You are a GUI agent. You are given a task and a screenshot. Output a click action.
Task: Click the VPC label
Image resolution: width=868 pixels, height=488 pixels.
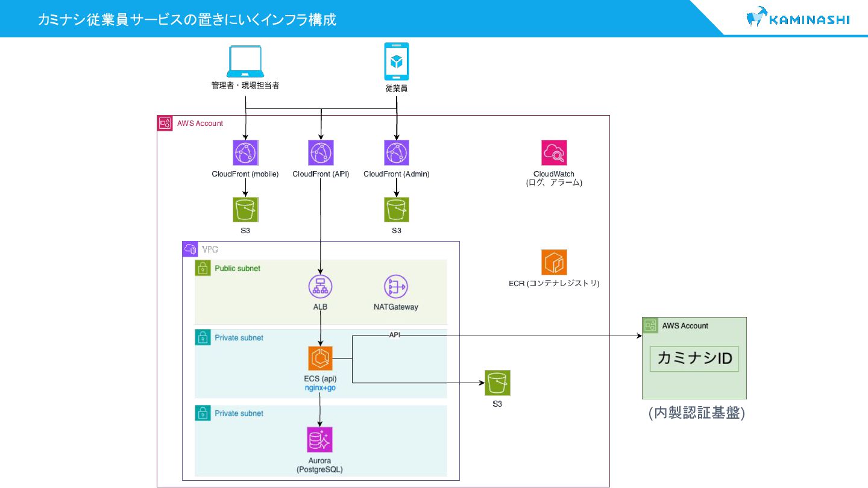click(x=209, y=249)
